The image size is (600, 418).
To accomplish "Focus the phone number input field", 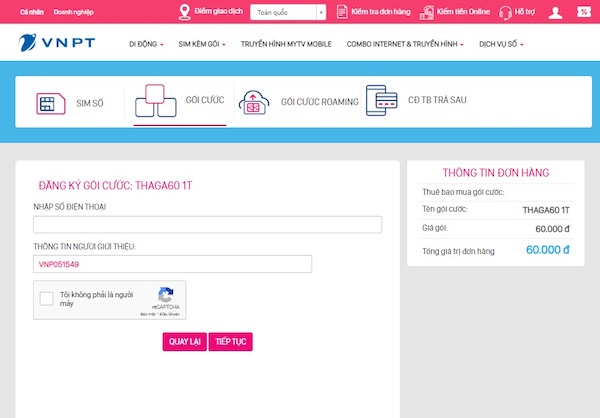I will (207, 225).
